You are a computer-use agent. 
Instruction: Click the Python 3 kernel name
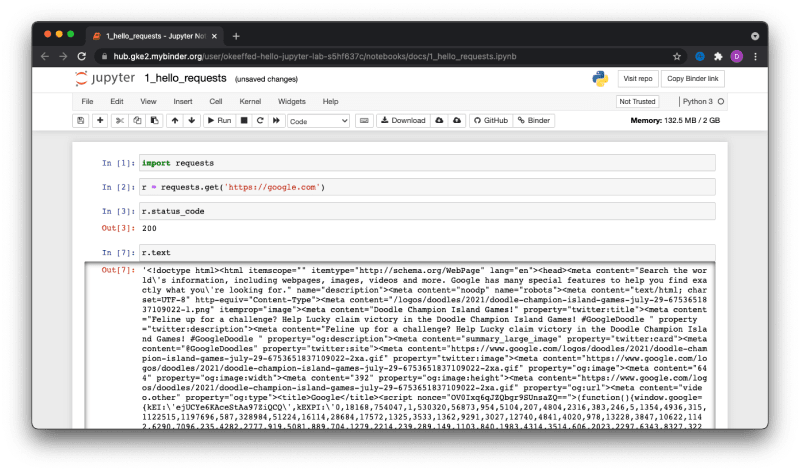697,102
